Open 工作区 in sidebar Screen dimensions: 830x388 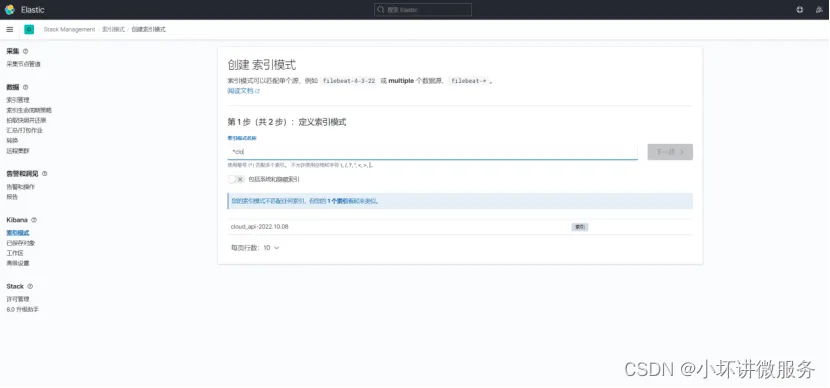(x=15, y=253)
